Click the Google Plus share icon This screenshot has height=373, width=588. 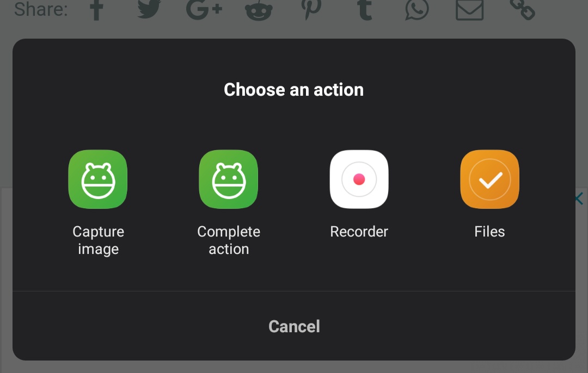click(204, 9)
